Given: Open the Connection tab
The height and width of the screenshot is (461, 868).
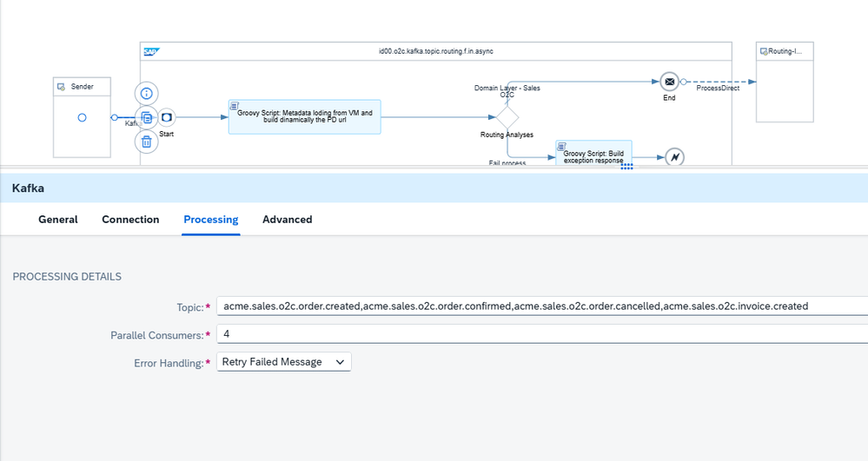Looking at the screenshot, I should (130, 220).
